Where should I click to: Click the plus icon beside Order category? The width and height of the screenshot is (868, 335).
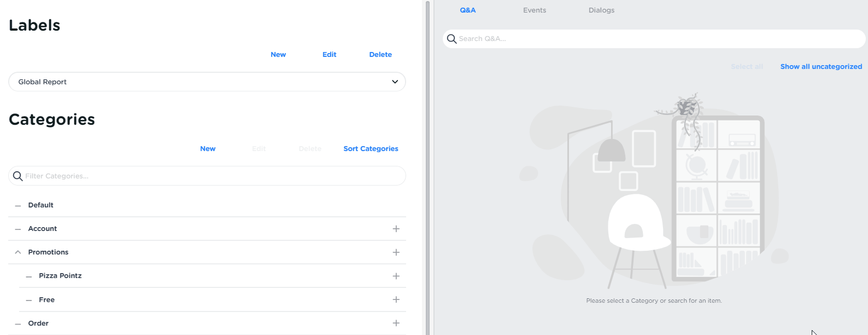tap(396, 324)
